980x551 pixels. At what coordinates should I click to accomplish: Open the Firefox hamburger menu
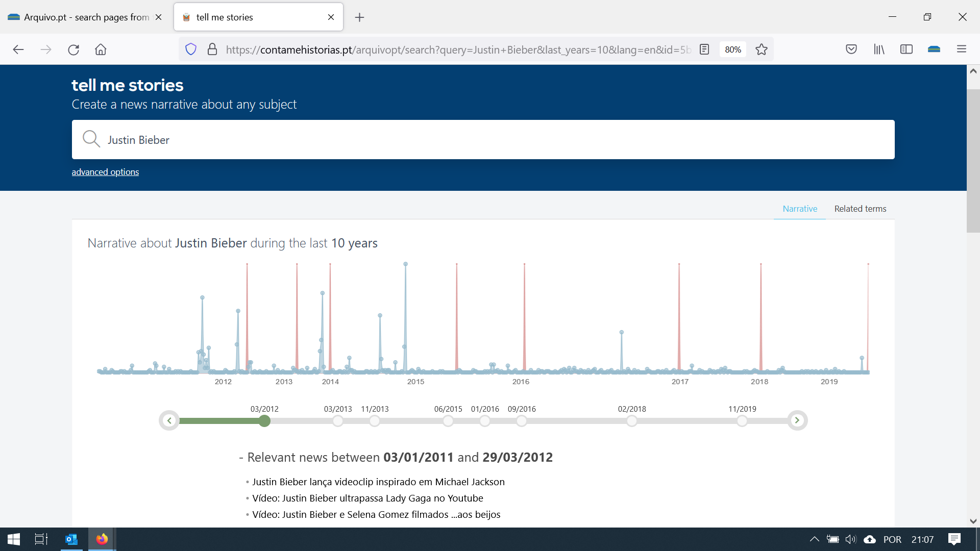pyautogui.click(x=962, y=49)
